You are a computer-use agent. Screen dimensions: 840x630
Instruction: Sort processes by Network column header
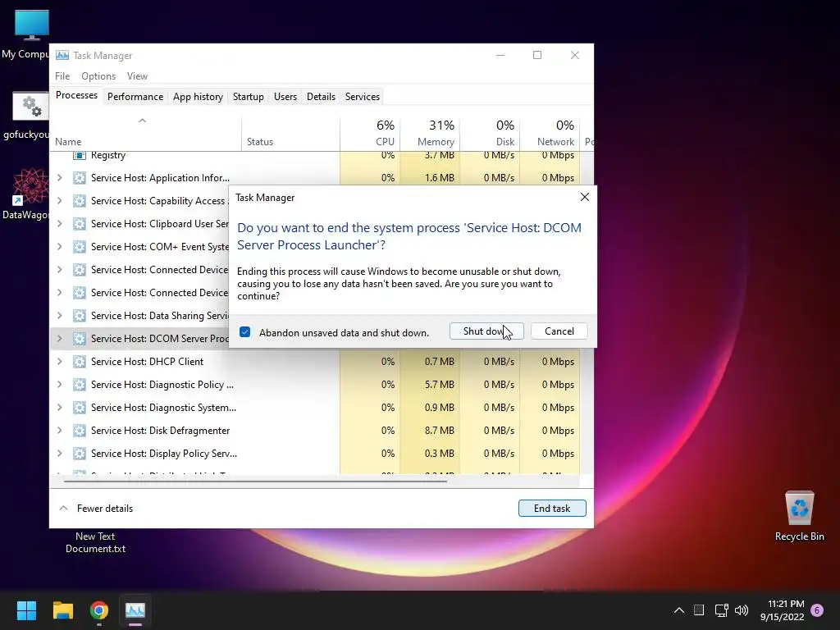[550, 133]
